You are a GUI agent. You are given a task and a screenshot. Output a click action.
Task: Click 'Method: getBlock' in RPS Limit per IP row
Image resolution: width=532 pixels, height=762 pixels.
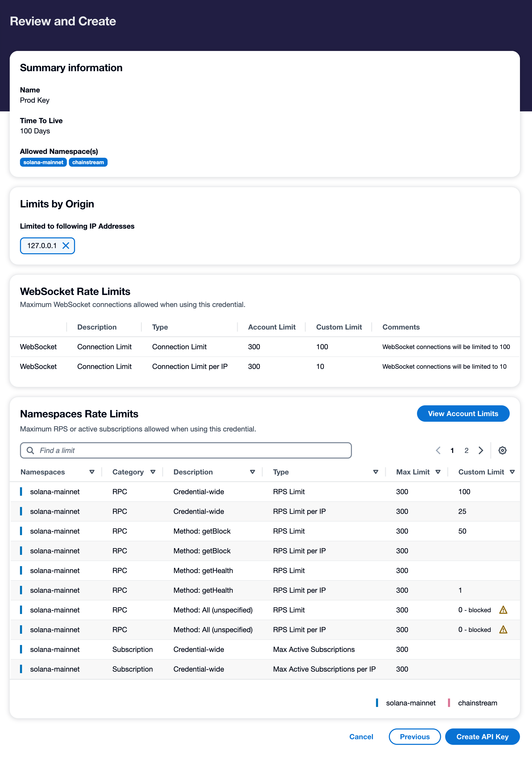click(202, 551)
